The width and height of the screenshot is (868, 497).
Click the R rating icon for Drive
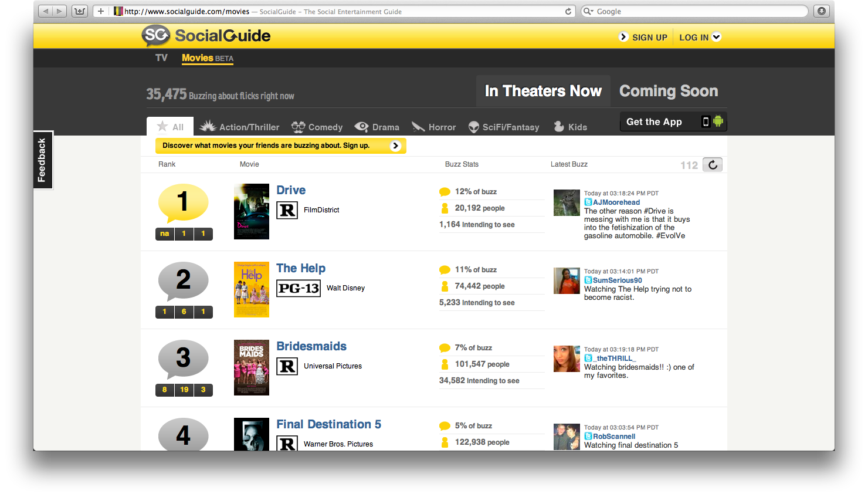[x=287, y=210]
